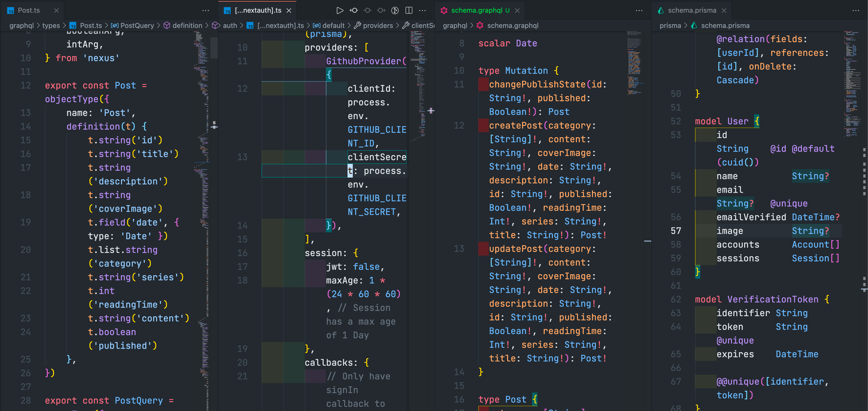Select the Post.ts tab
Image resolution: width=868 pixels, height=411 pixels.
pyautogui.click(x=29, y=11)
